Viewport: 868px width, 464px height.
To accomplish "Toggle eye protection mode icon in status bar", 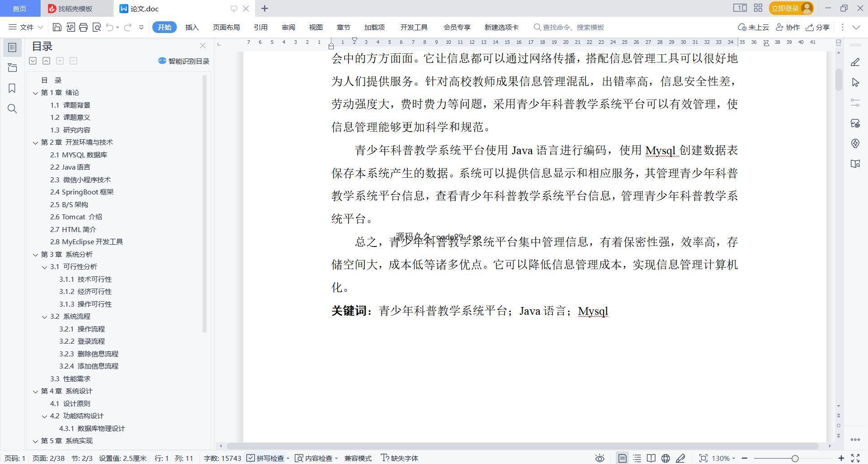I will [x=599, y=458].
